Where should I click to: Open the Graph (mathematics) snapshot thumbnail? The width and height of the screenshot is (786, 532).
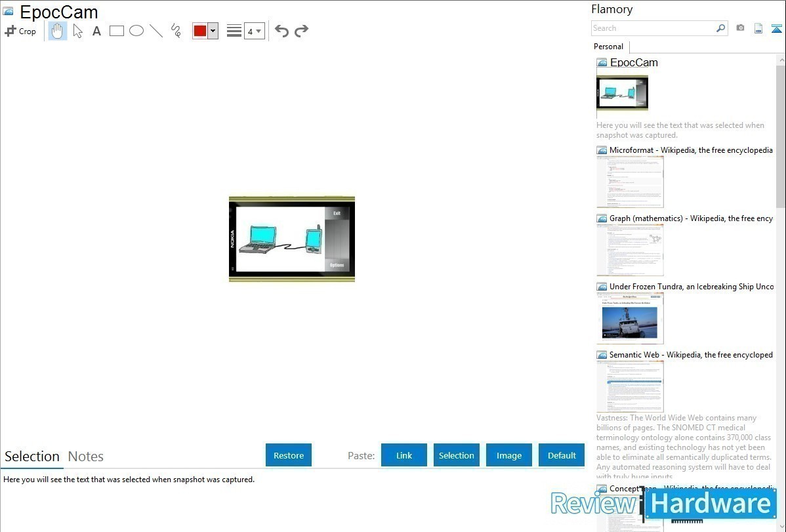(x=630, y=250)
